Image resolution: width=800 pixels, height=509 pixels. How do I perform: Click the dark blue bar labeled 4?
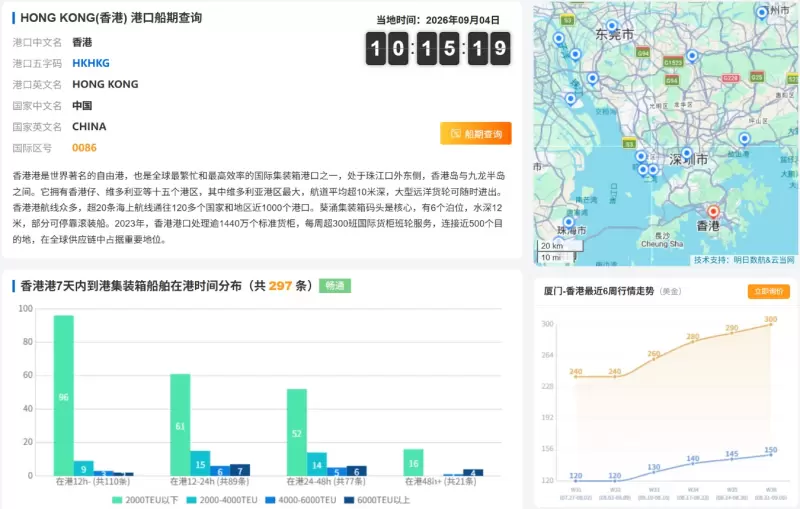pyautogui.click(x=473, y=472)
